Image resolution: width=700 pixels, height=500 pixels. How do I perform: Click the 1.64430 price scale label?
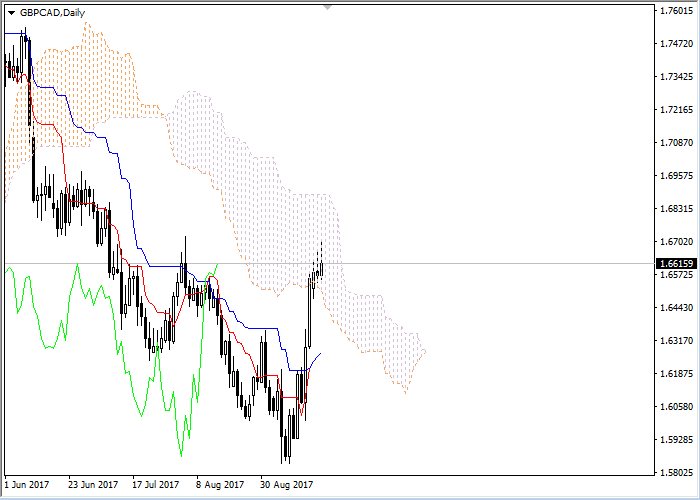coord(676,308)
